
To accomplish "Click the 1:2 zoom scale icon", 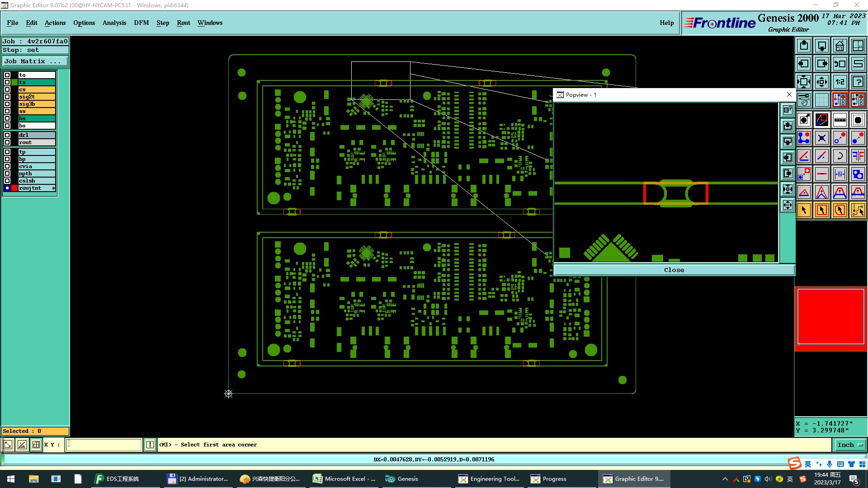I will tap(840, 82).
